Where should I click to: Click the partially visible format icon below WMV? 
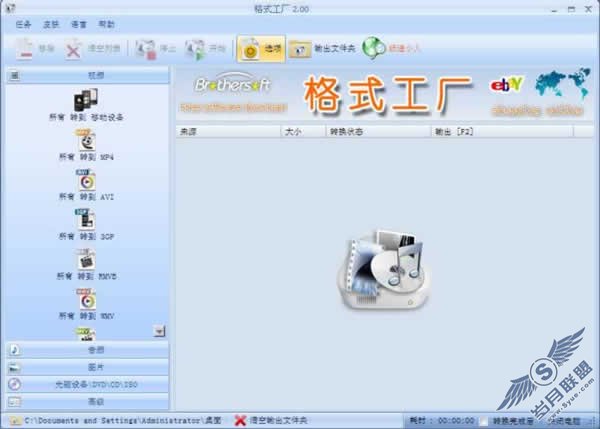point(86,334)
